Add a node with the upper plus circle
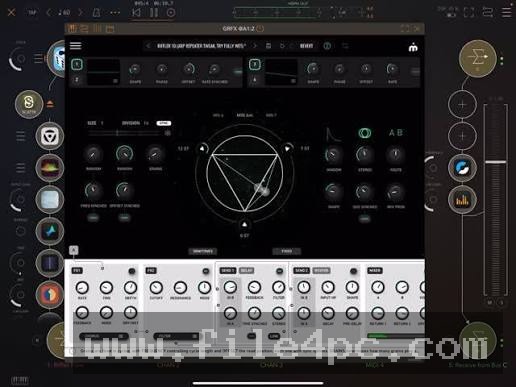516x387 pixels. (462, 105)
